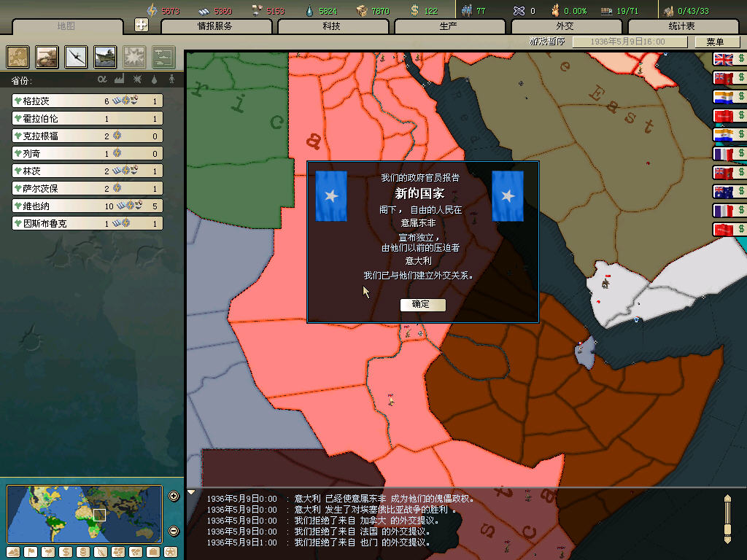Select the land units tank icon
747x560 pixels.
[47, 56]
